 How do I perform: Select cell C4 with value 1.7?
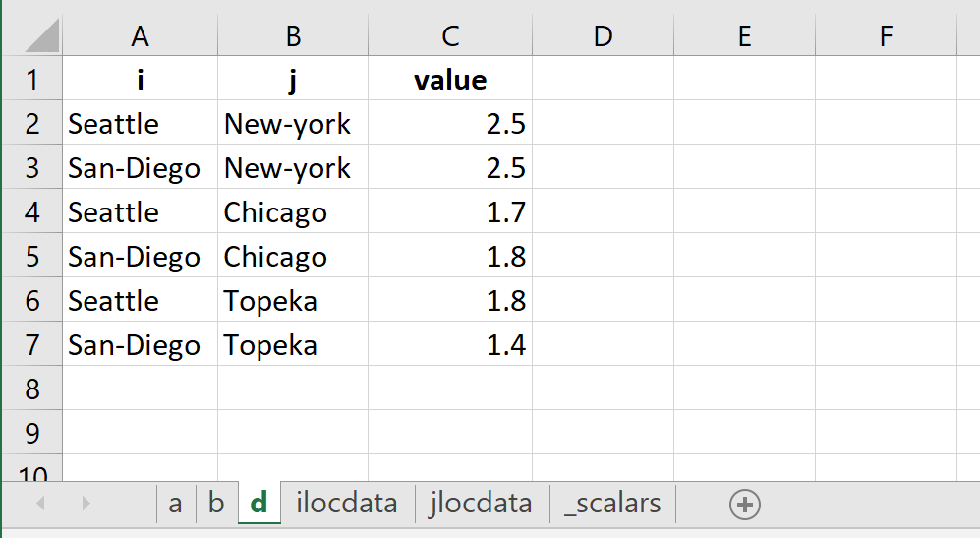tap(450, 212)
